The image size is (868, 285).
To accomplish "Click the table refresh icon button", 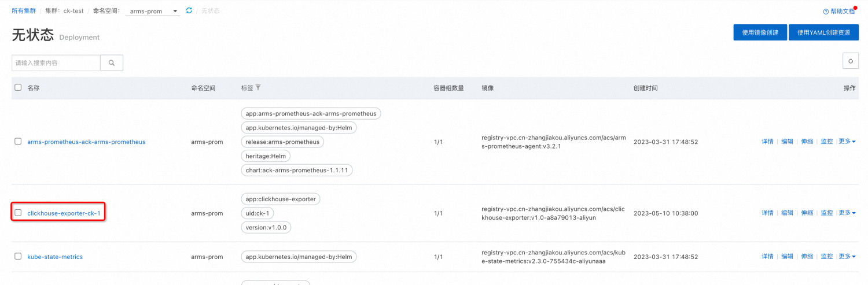I will point(851,61).
